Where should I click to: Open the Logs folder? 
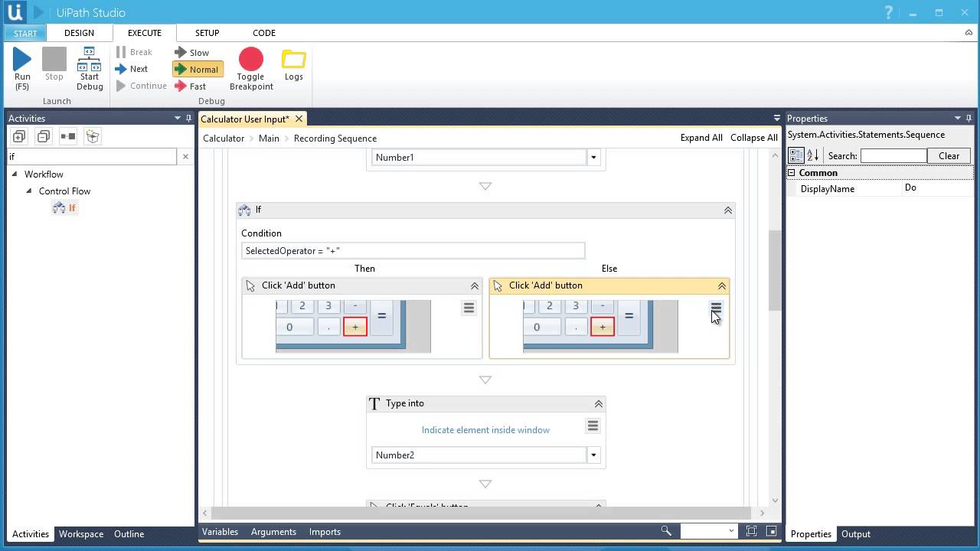[294, 66]
